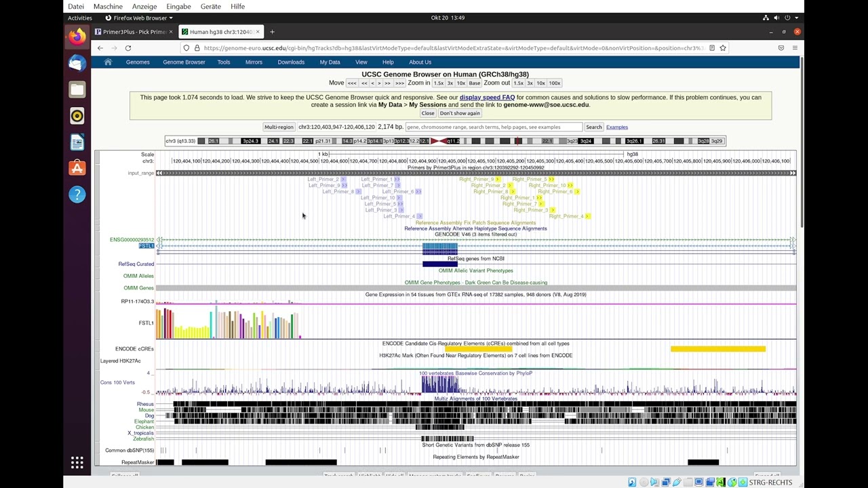868x488 pixels.
Task: View site padlock information
Action: (197, 48)
